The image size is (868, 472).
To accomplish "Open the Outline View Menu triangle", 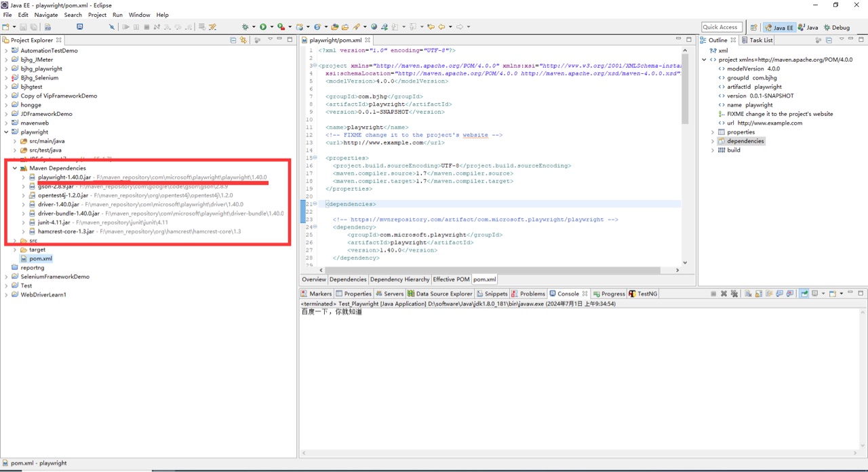I will 840,40.
